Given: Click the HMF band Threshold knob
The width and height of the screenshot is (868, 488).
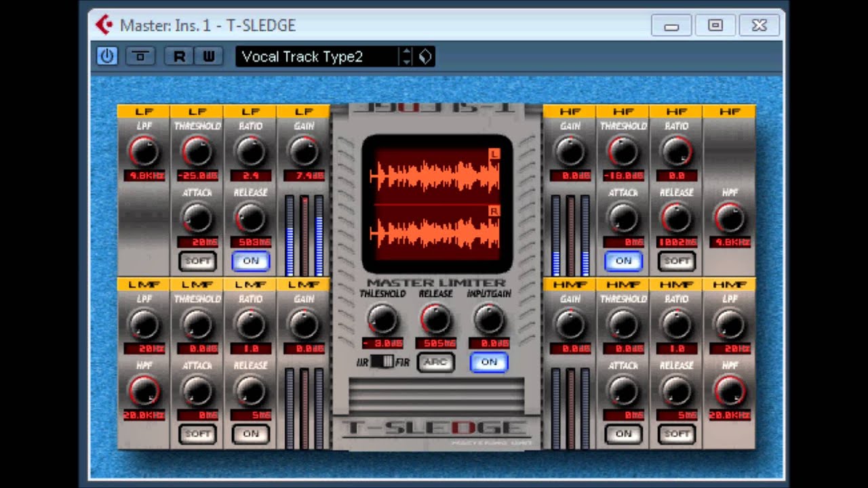Looking at the screenshot, I should [x=623, y=324].
